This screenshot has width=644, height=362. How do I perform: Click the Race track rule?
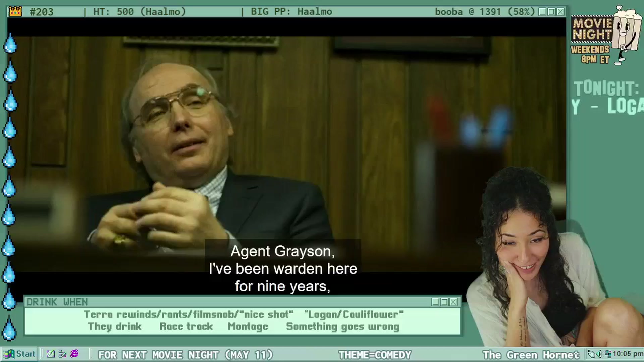pyautogui.click(x=186, y=326)
